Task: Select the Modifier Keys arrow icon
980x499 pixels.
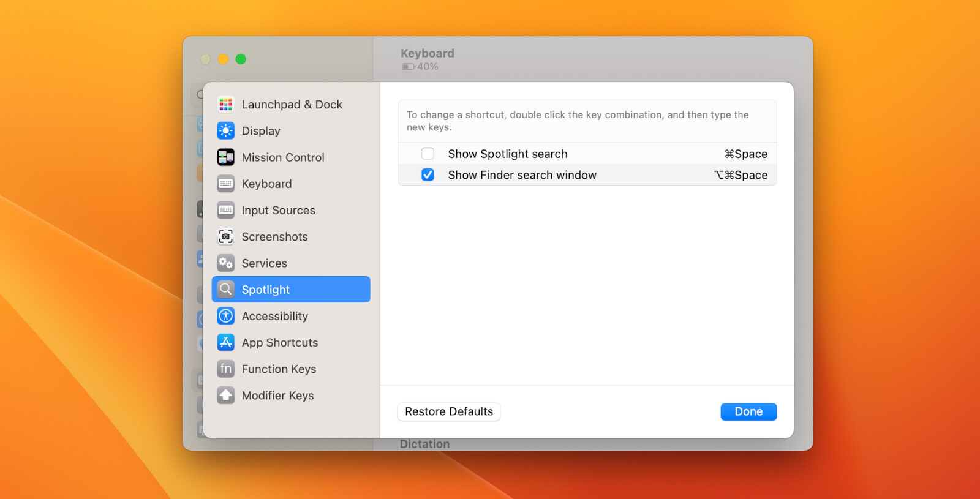Action: pyautogui.click(x=225, y=396)
